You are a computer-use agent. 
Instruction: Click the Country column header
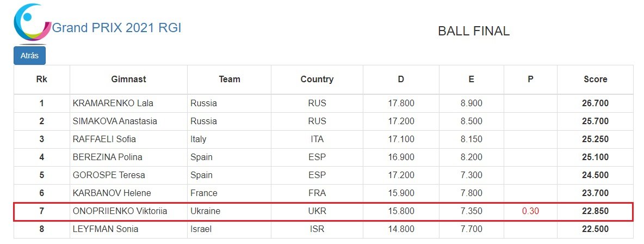click(x=317, y=79)
